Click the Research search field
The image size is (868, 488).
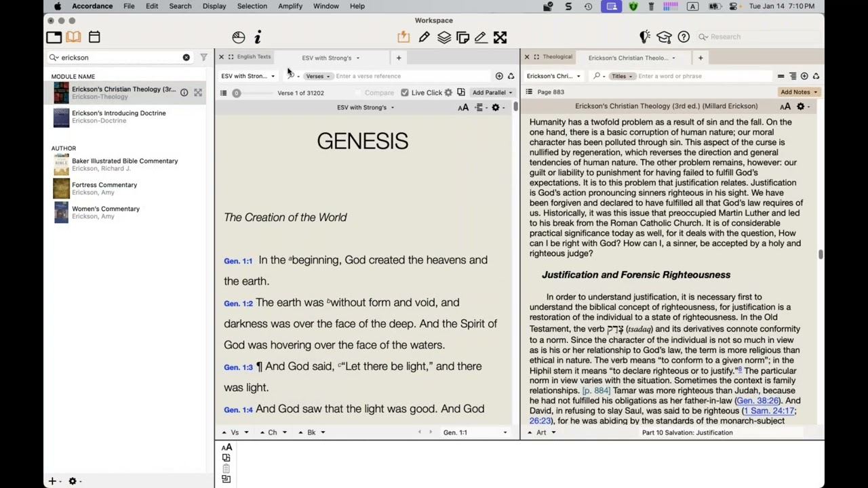click(x=759, y=37)
